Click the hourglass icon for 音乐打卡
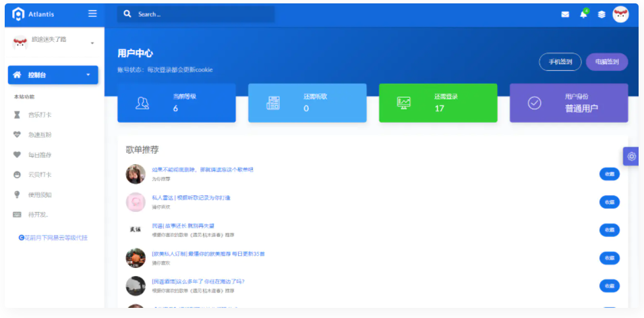 [17, 115]
